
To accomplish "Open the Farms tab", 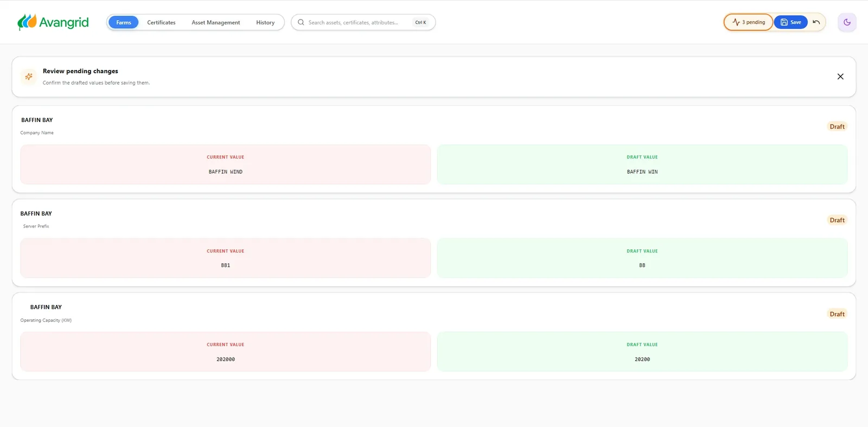I will coord(124,22).
